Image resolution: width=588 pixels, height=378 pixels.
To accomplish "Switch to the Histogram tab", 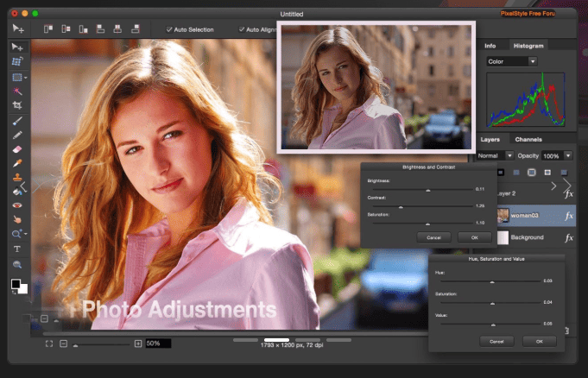I will [x=528, y=46].
